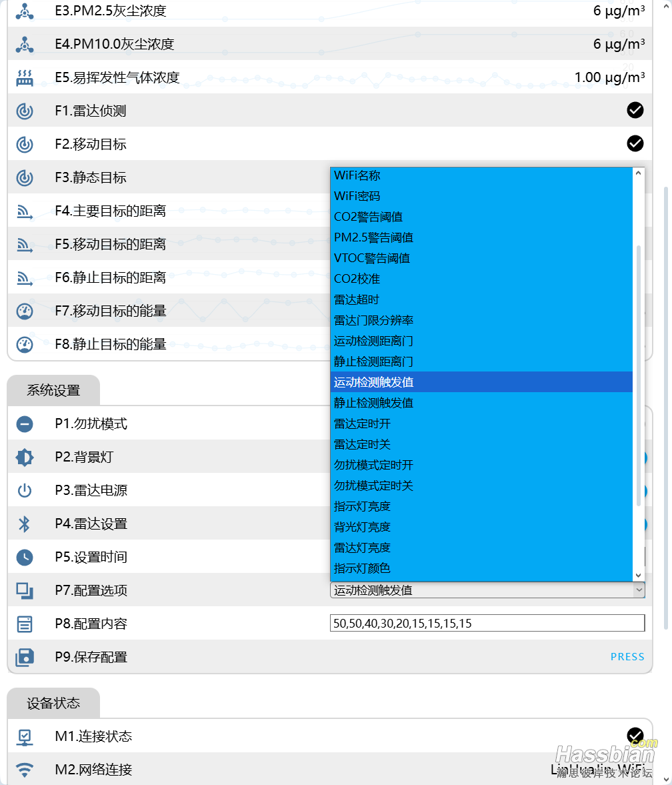Select 雷达灯亮度 option
The image size is (672, 785).
tap(481, 548)
